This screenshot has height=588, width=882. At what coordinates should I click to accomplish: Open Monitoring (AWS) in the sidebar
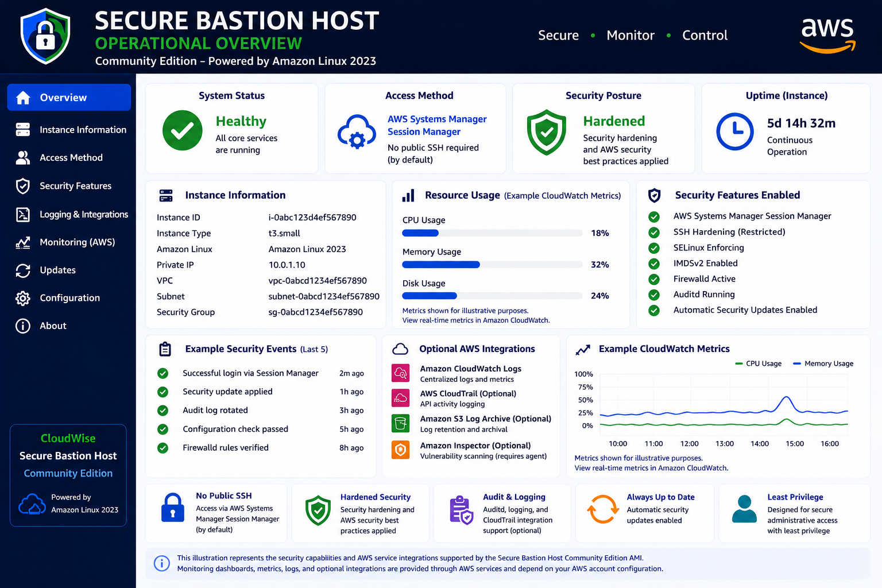click(70, 242)
